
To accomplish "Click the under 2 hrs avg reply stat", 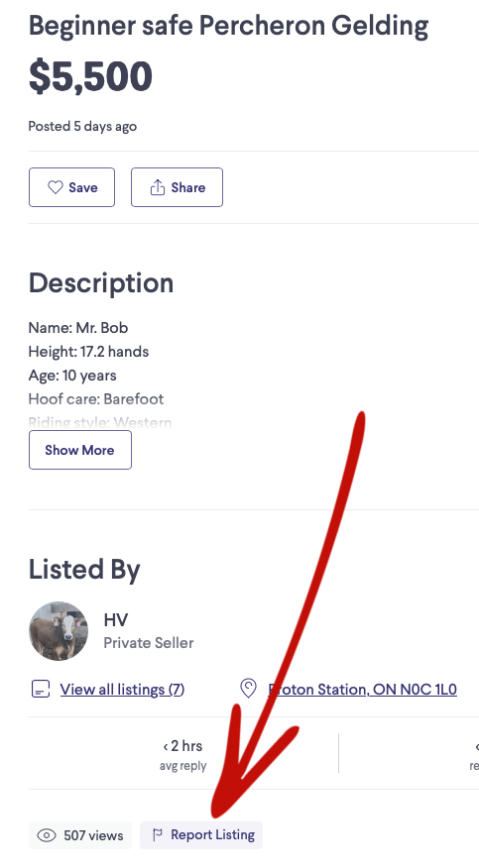I will tap(182, 754).
